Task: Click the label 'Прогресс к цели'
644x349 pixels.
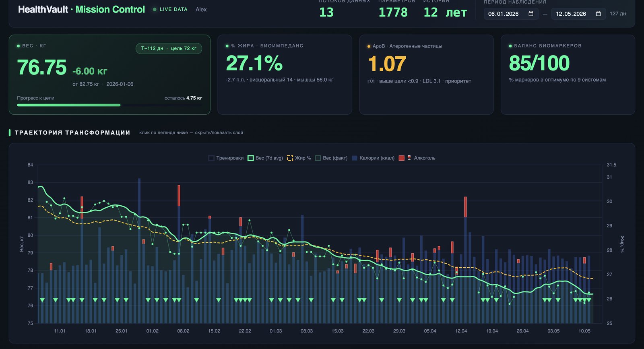Action: [x=35, y=98]
